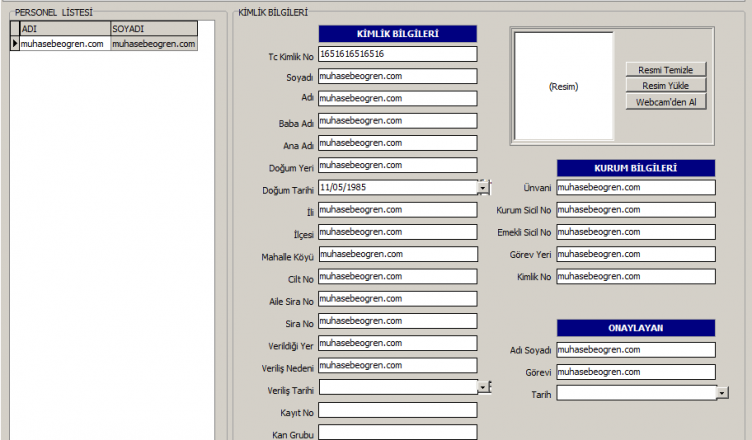Click the Onaylayan Adı Soyadı field

636,350
